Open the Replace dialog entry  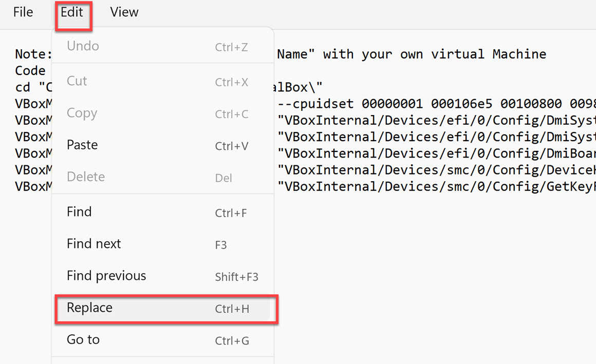89,308
